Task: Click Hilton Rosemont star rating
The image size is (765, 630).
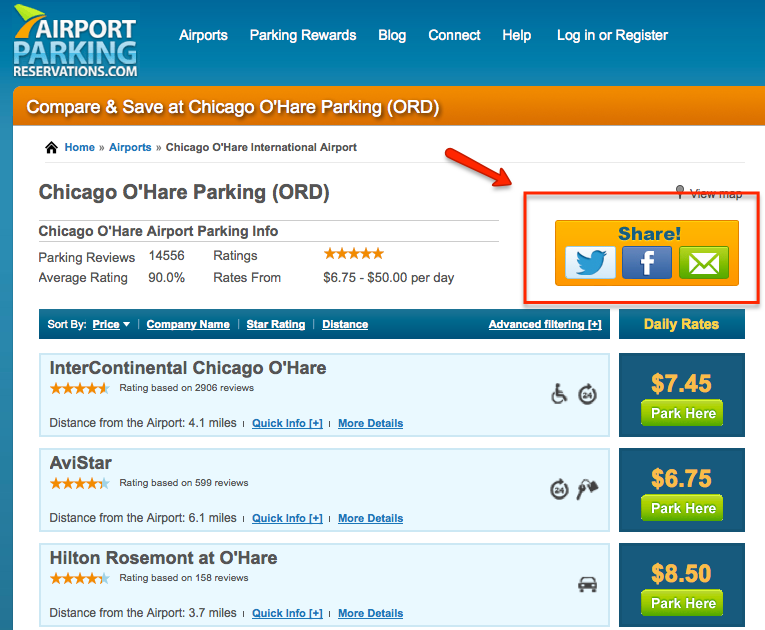Action: 80,579
